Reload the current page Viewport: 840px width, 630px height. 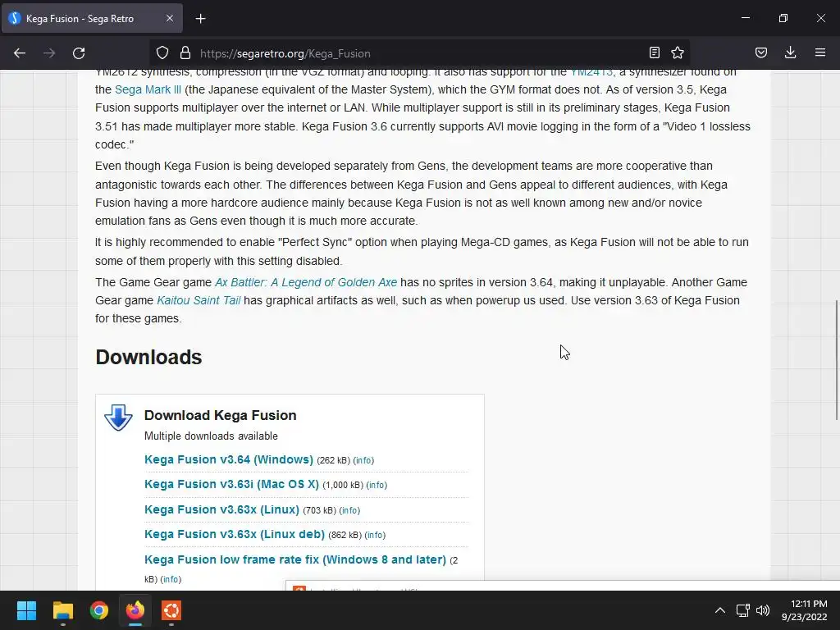coord(79,53)
